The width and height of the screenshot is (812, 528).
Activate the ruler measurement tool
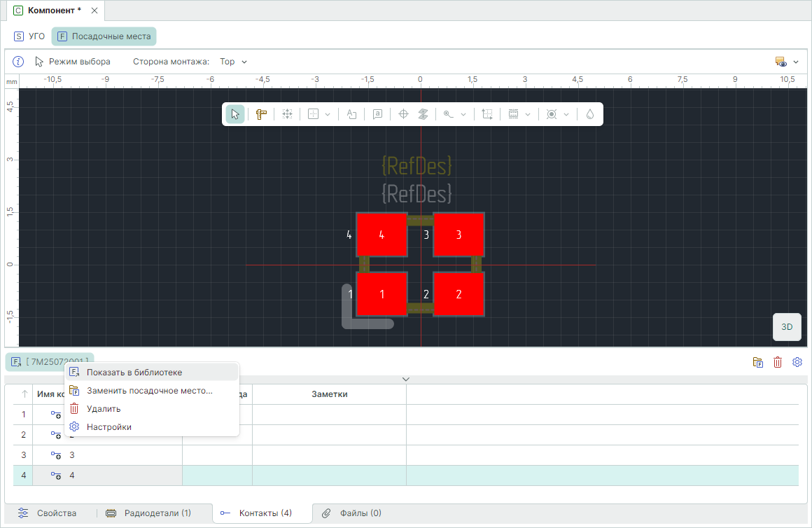click(261, 114)
